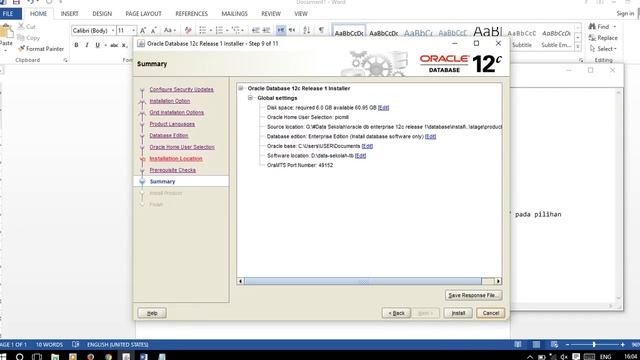Click the numbered list icon
This screenshot has height=360, width=640.
[219, 30]
